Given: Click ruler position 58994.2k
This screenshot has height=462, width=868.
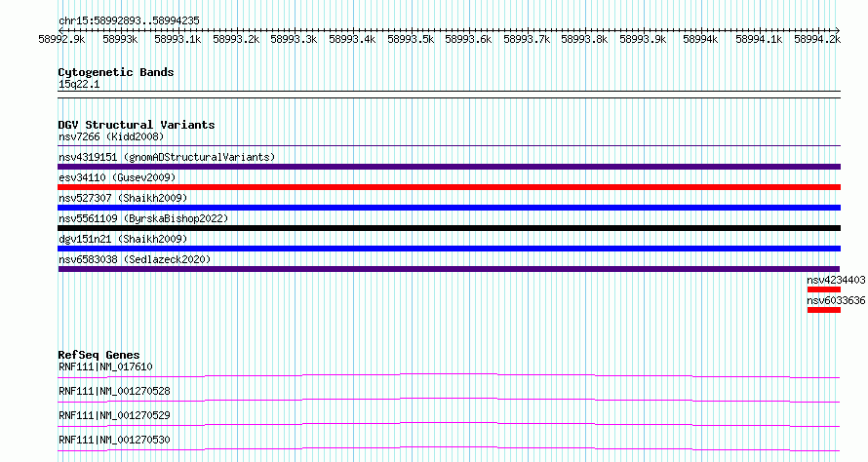Looking at the screenshot, I should (817, 39).
